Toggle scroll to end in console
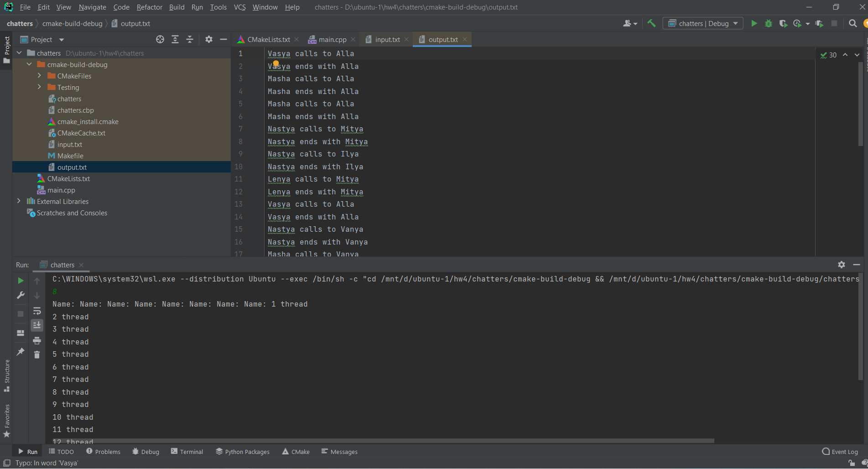This screenshot has width=868, height=469. tap(37, 325)
